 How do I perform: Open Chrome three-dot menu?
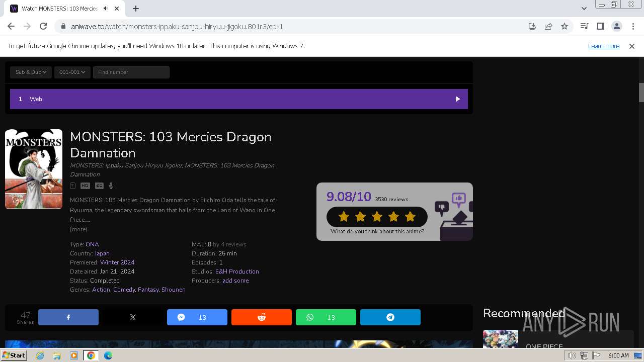pos(633,26)
